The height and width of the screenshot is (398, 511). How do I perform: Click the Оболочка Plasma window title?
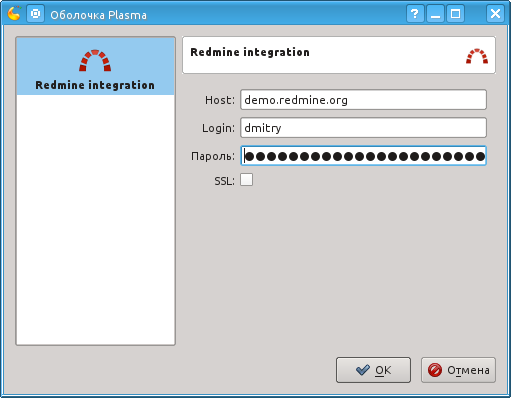99,15
